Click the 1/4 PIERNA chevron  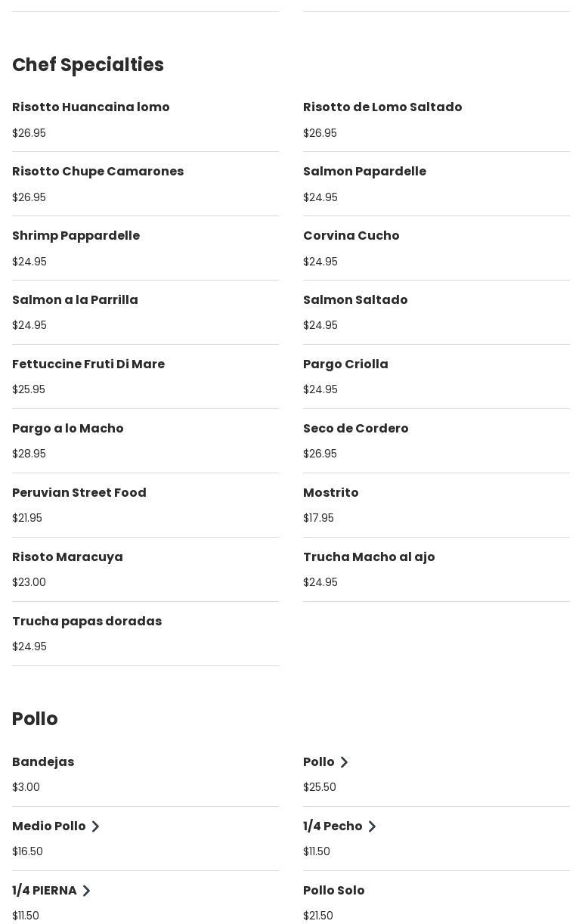[x=86, y=891]
